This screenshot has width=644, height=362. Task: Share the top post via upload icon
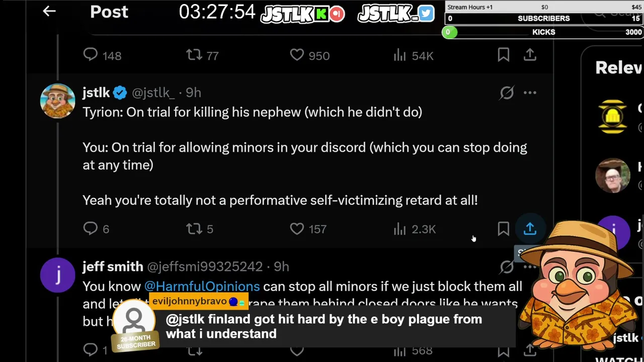tap(530, 55)
